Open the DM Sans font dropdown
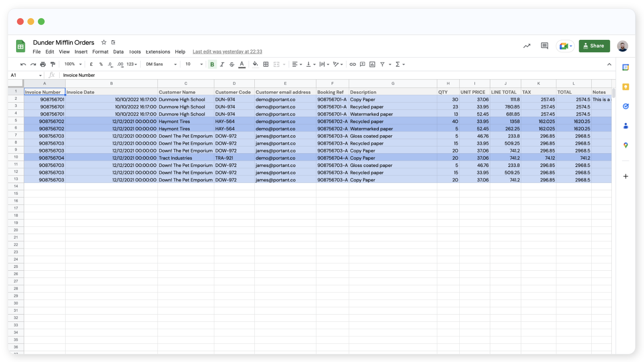 [161, 64]
